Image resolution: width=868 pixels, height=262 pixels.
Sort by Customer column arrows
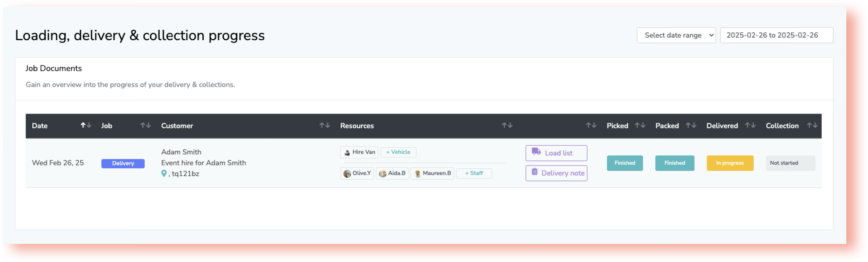pyautogui.click(x=325, y=125)
